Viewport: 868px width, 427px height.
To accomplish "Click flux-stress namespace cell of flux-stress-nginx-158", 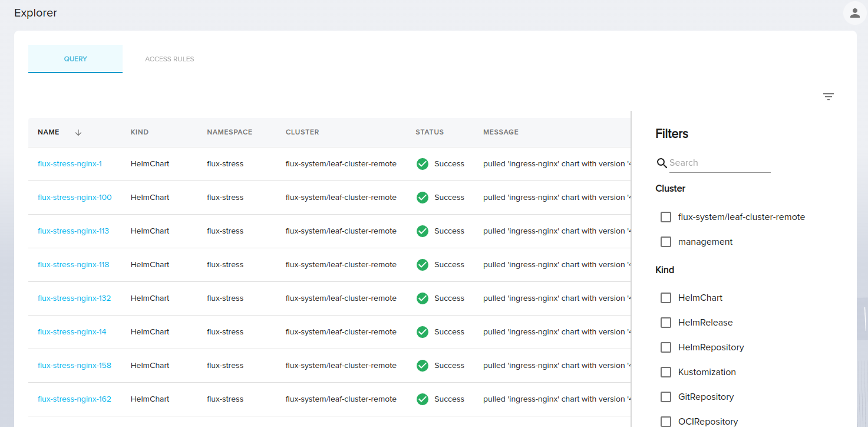I will pyautogui.click(x=225, y=366).
